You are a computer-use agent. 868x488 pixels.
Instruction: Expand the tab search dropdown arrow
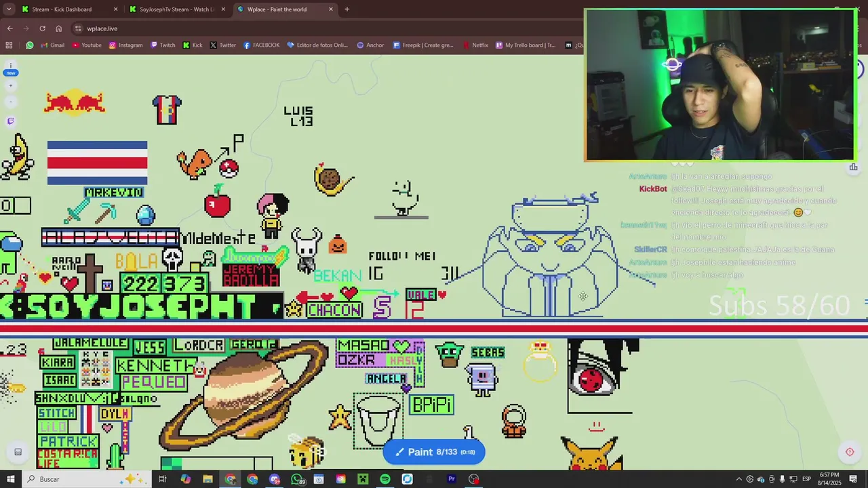(9, 9)
